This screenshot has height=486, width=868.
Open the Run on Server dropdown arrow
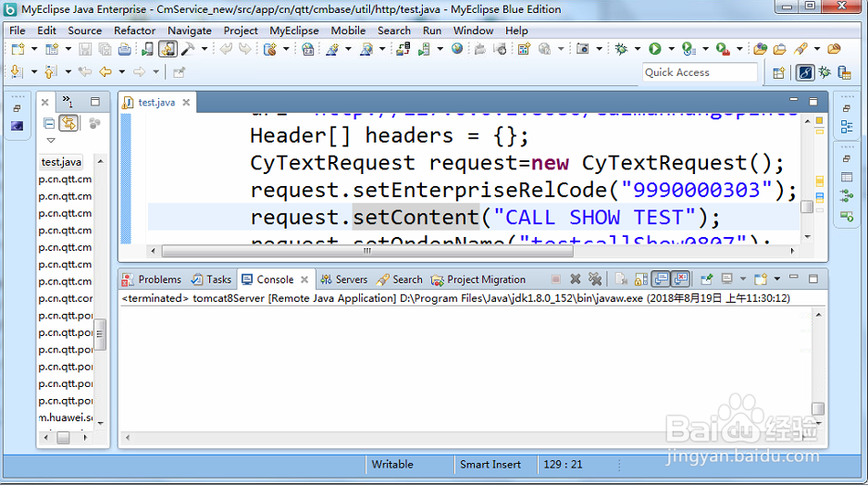pos(705,49)
